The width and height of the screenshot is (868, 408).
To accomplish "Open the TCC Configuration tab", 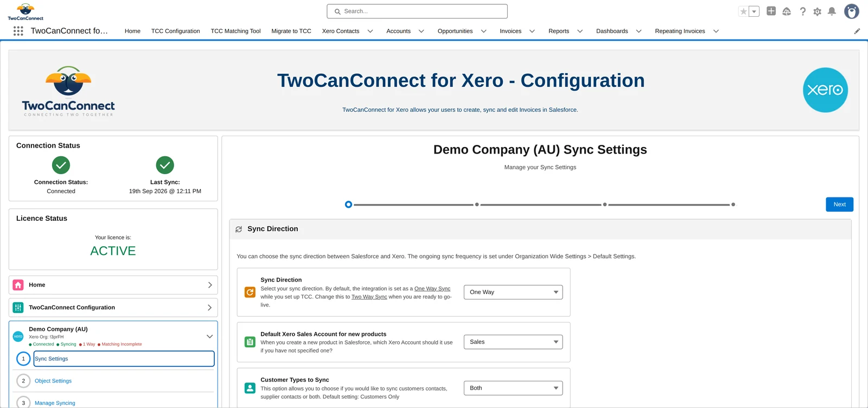I will [176, 31].
